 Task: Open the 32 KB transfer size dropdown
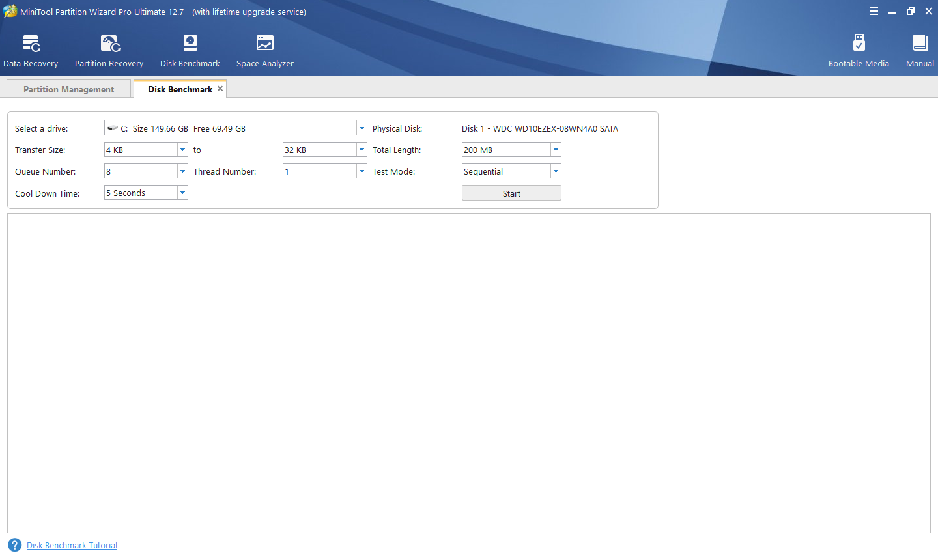click(362, 150)
